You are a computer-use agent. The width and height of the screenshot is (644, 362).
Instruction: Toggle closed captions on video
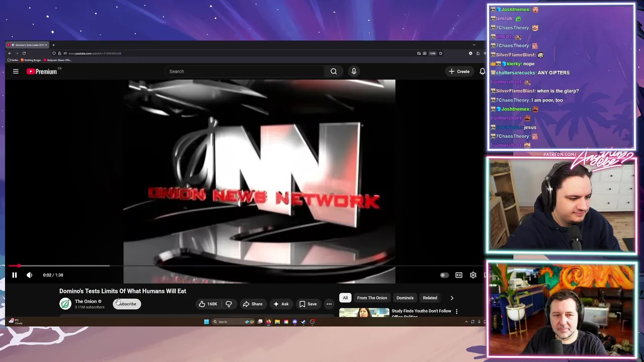pos(459,275)
